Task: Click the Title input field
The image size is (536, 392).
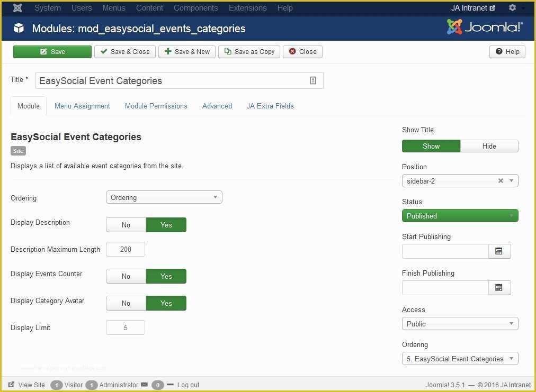Action: tap(179, 80)
